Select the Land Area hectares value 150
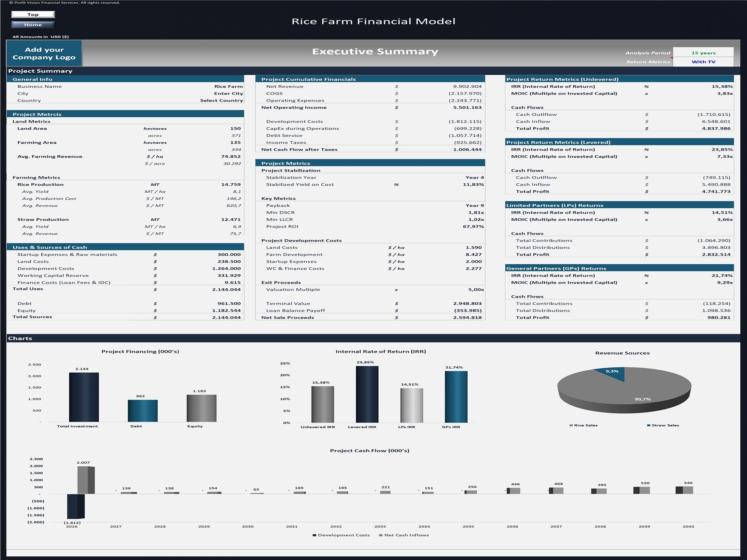Viewport: 747px width, 560px height. [235, 128]
